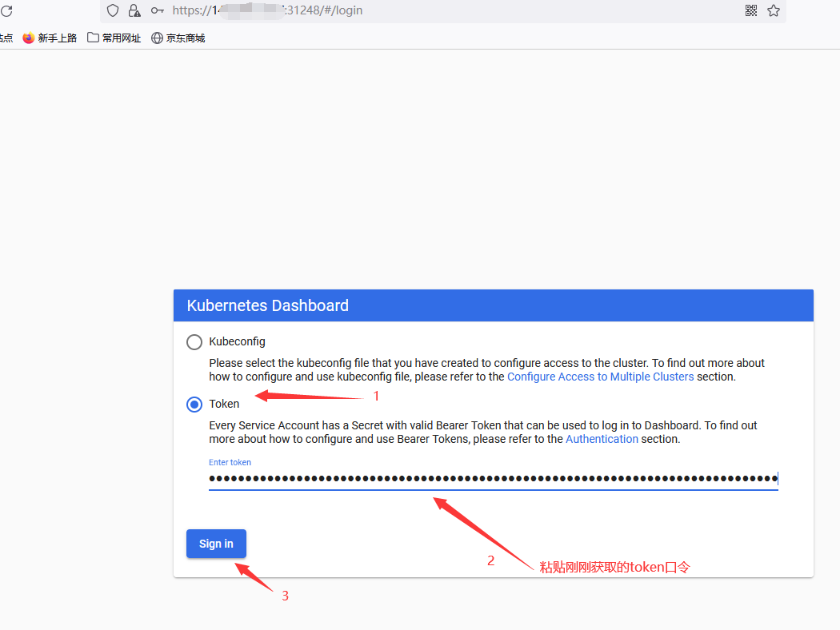Screen dimensions: 840x630
Task: Select the Token radio option
Action: click(194, 404)
